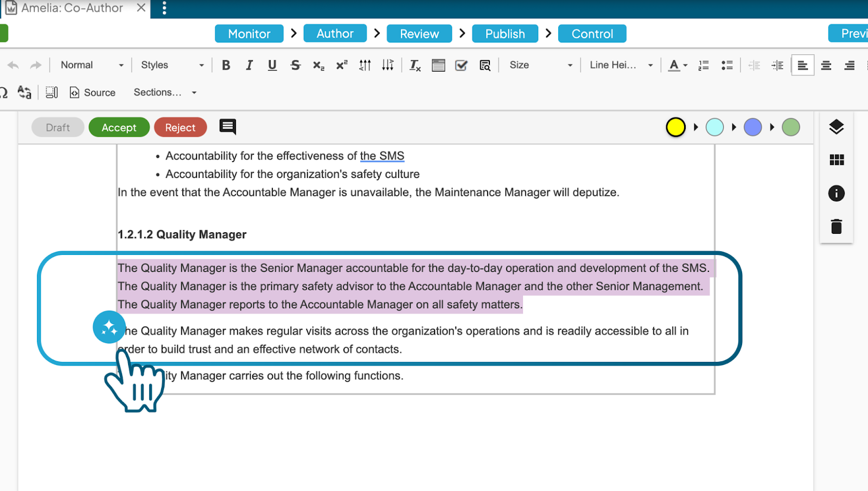868x491 pixels.
Task: Open the grid view icon
Action: [837, 160]
